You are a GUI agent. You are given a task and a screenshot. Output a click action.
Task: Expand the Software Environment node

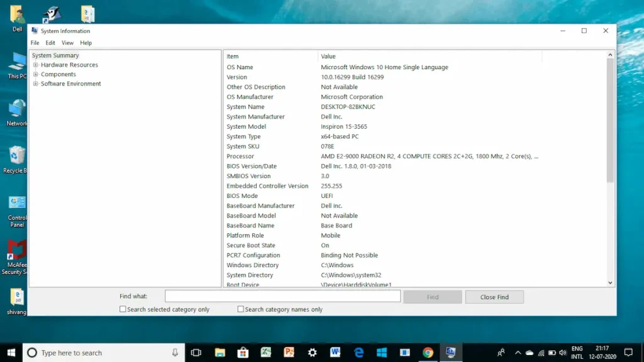tap(36, 84)
